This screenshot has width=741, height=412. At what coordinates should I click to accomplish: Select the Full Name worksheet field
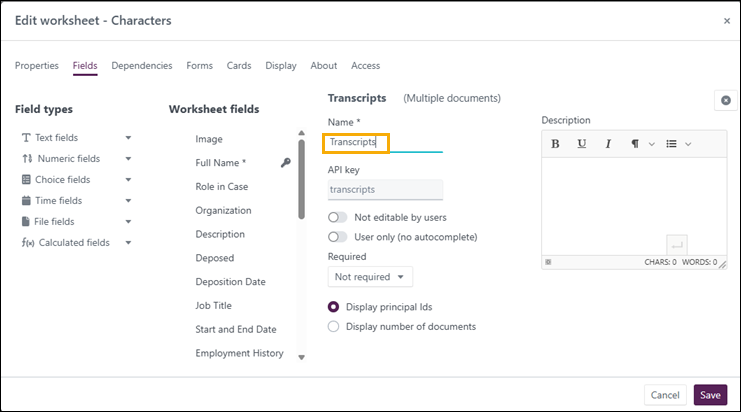coord(221,163)
